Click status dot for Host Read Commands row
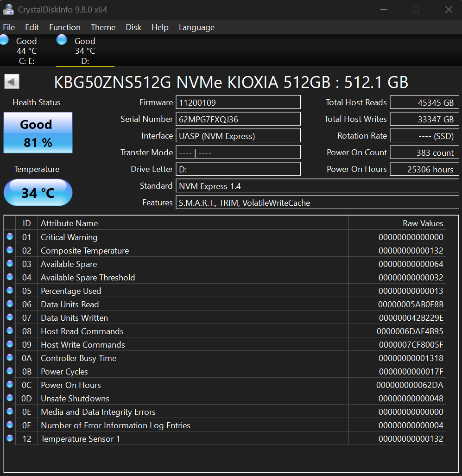 click(x=10, y=330)
